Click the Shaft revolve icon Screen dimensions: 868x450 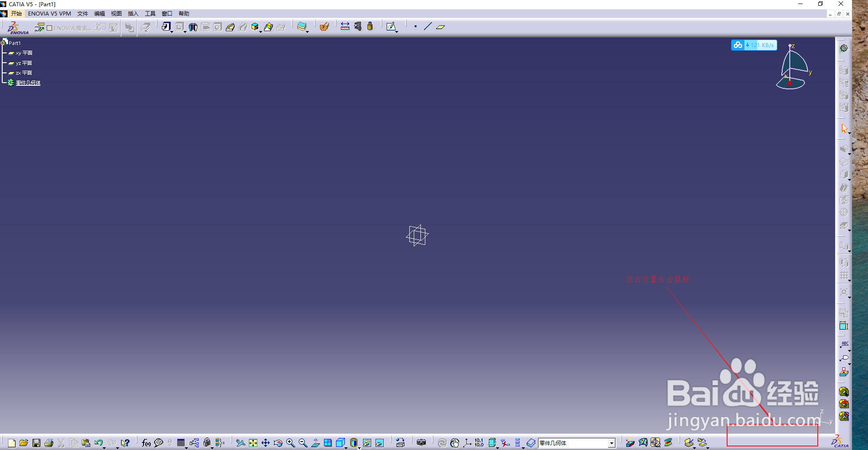[x=193, y=27]
